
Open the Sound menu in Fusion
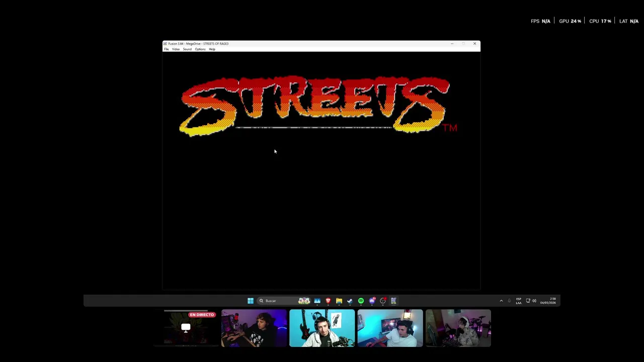click(187, 49)
